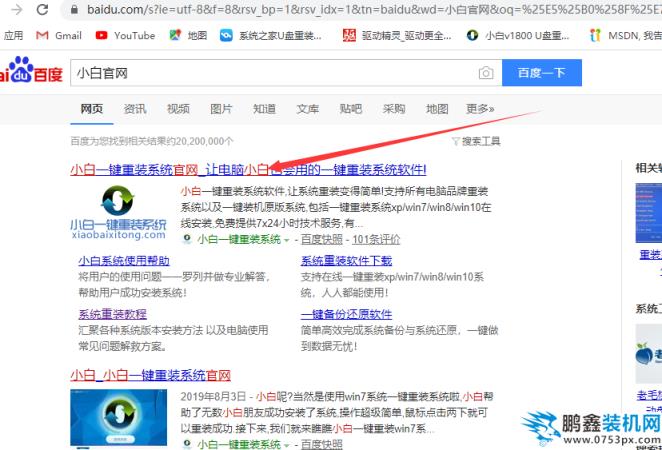Open 百度快照 for the first result
The width and height of the screenshot is (662, 450).
(322, 239)
